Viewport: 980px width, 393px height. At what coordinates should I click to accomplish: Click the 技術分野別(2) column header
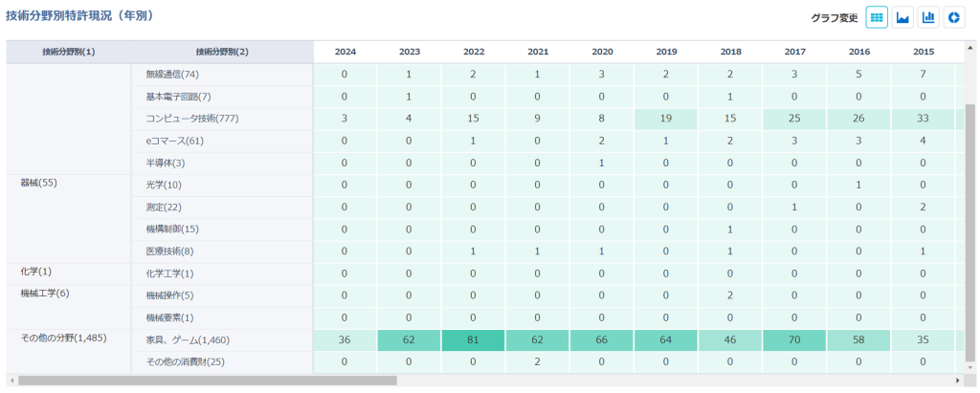[x=222, y=52]
